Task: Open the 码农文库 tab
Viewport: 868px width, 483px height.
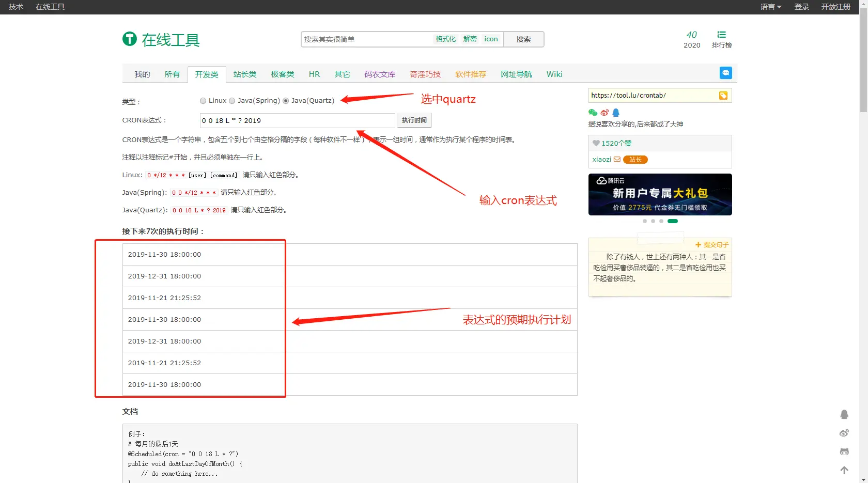Action: [x=380, y=74]
